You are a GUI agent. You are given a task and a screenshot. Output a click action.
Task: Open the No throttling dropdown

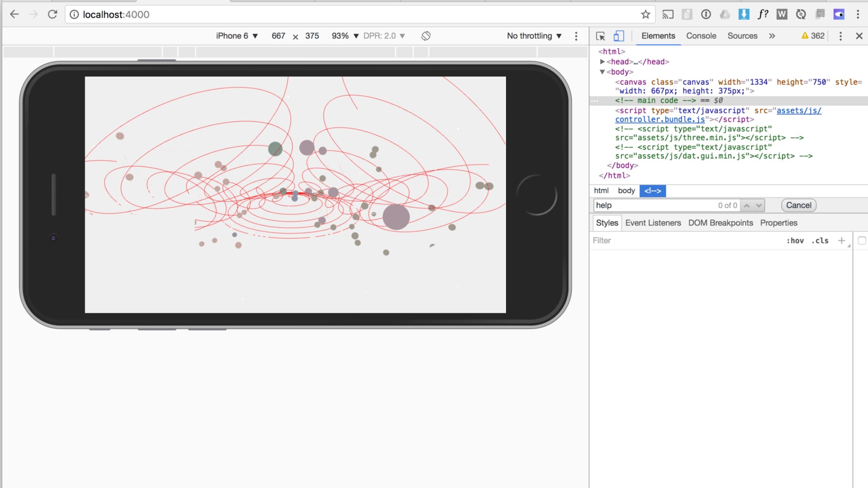(534, 36)
